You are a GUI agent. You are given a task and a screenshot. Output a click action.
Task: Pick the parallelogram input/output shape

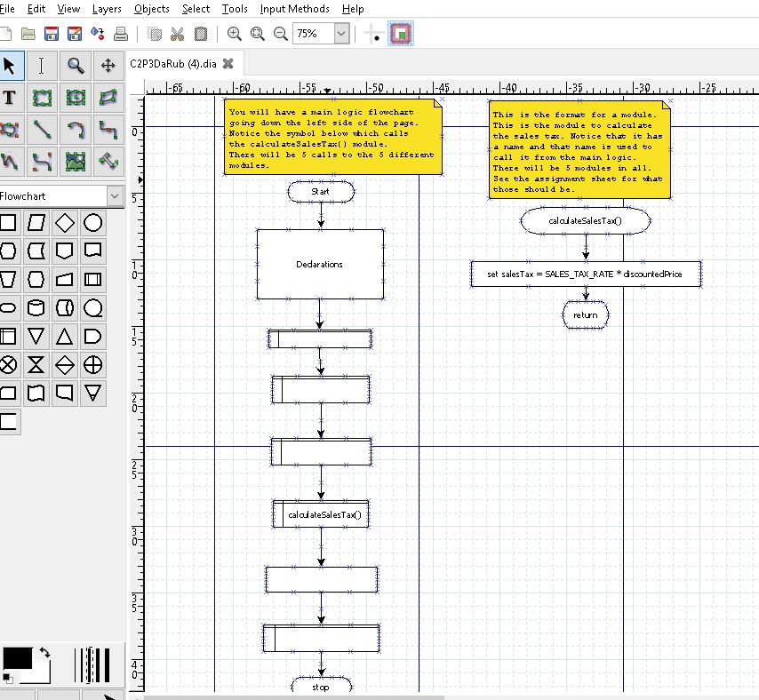pyautogui.click(x=36, y=223)
